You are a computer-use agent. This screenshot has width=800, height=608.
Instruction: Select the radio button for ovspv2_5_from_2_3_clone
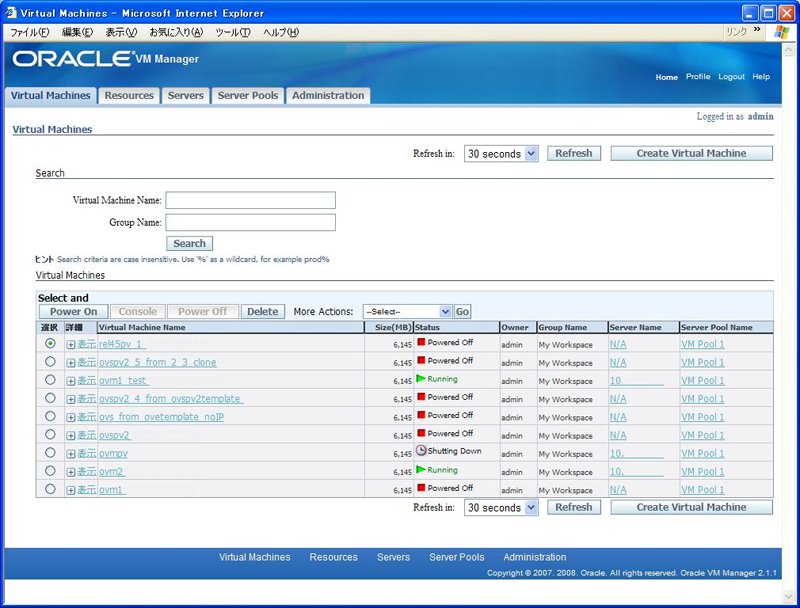[50, 362]
